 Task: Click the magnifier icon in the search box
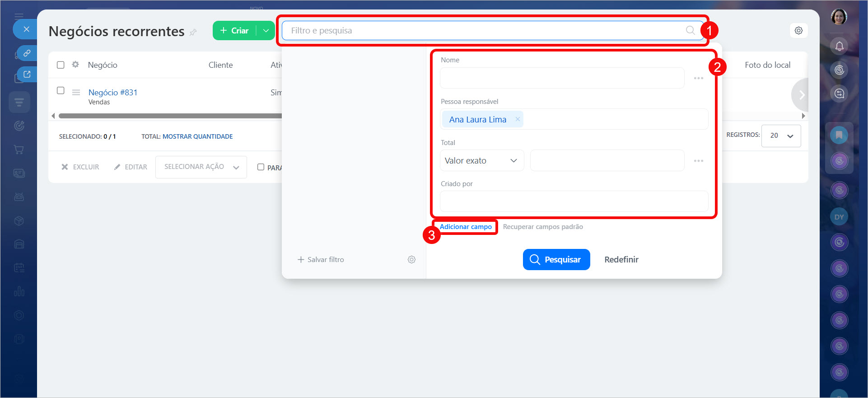690,30
